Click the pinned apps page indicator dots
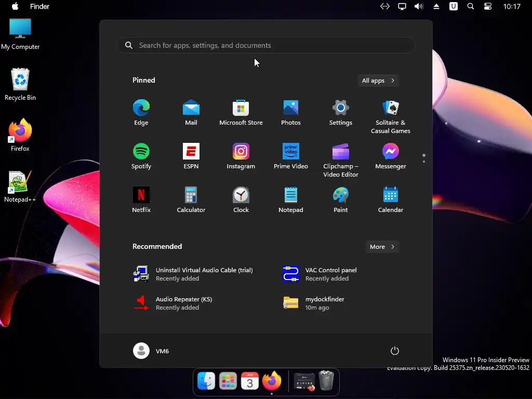The width and height of the screenshot is (532, 399). [424, 158]
